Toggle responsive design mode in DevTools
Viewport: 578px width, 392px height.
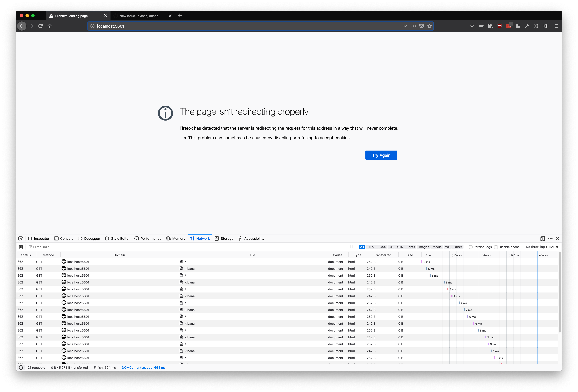click(x=543, y=238)
